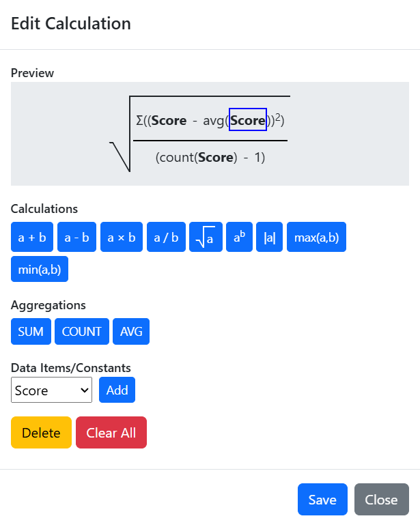Screen dimensions: 420x527
Task: Clear All formula contents
Action: tap(111, 433)
